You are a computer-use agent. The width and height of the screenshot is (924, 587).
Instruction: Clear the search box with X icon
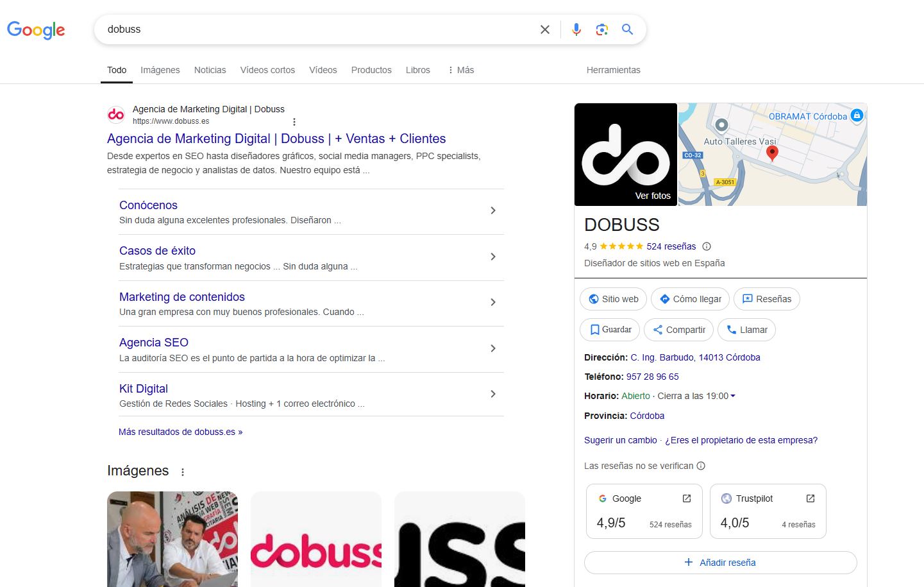[x=545, y=30]
